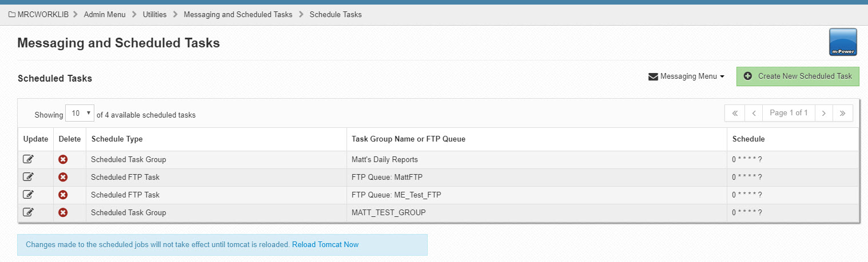
Task: Navigate to Utilities breadcrumb
Action: click(155, 14)
